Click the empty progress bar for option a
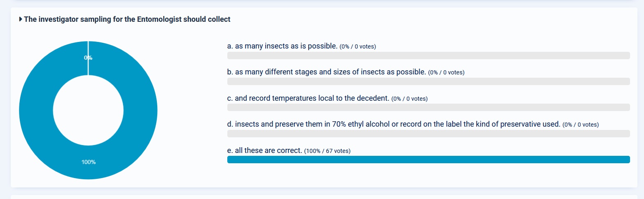The height and width of the screenshot is (199, 644). click(x=428, y=56)
